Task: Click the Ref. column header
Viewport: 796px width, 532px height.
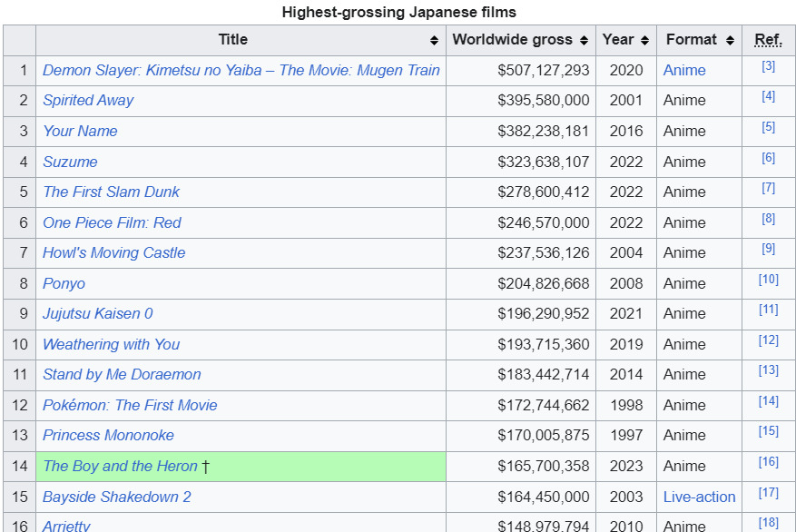Action: (768, 40)
